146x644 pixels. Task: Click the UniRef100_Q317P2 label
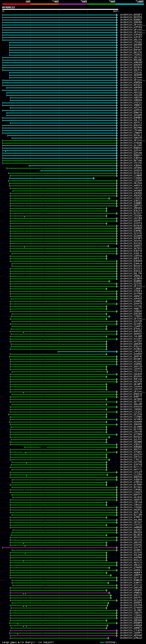[131, 548]
